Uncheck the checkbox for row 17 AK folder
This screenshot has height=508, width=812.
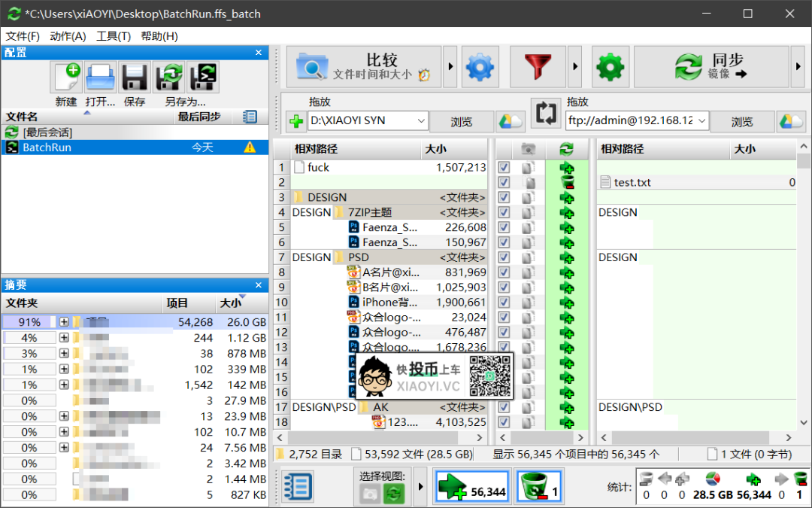pos(503,407)
